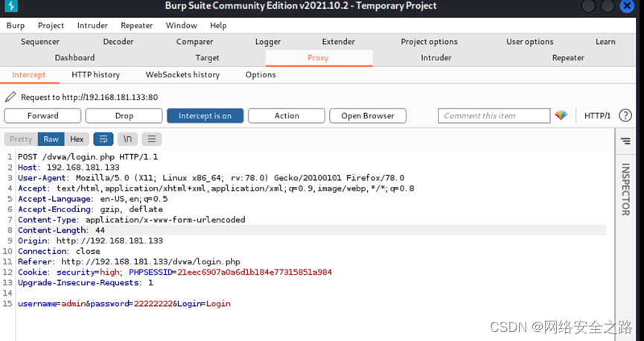644x341 pixels.
Task: Drop the intercepted request
Action: click(124, 116)
